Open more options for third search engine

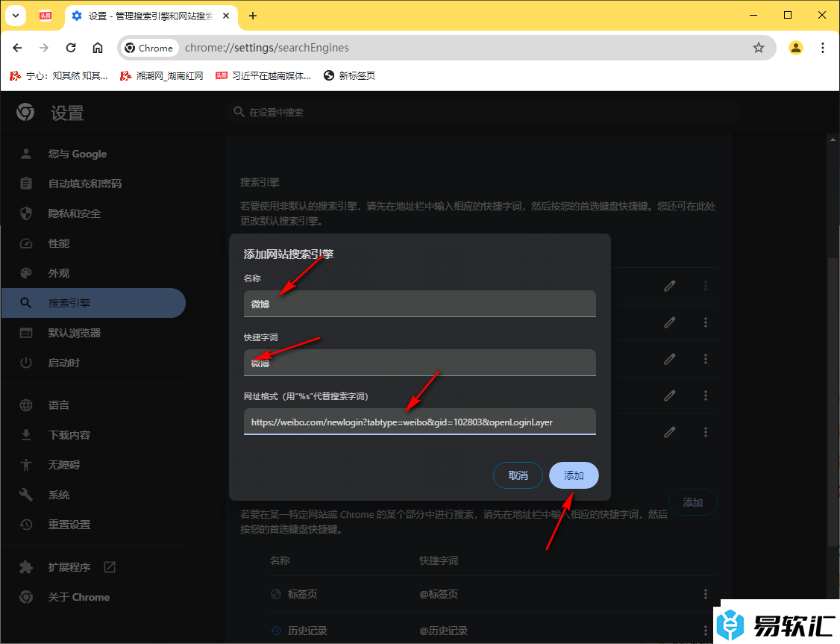click(x=706, y=358)
